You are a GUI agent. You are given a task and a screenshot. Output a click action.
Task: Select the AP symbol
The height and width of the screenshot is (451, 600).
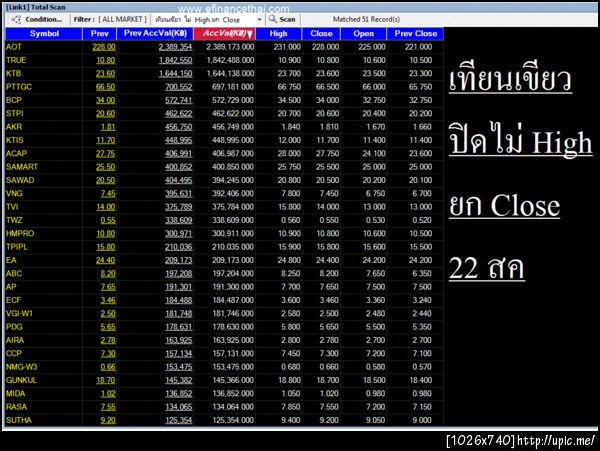tap(11, 287)
